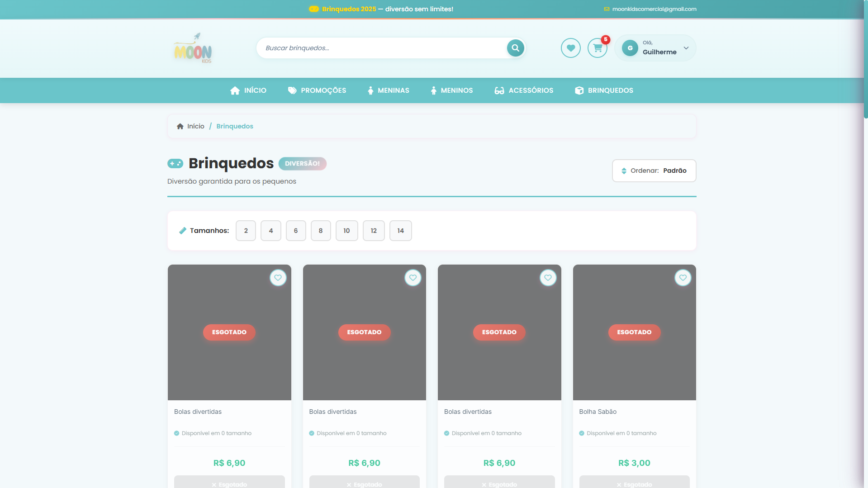Click the Início breadcrumb link
Screen dimensions: 868x488
coord(195,126)
